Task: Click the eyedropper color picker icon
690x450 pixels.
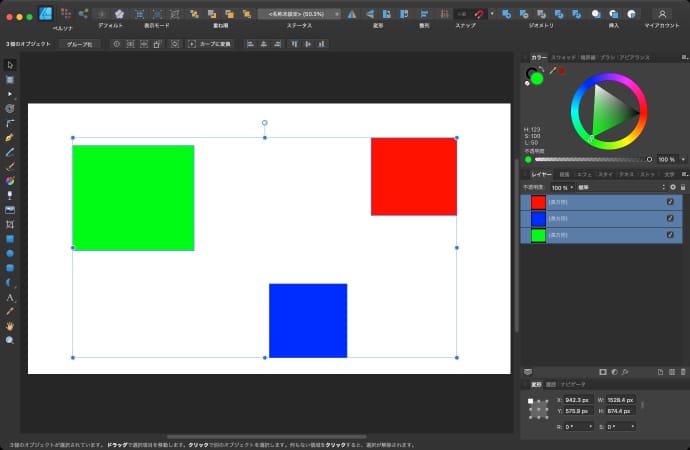Action: [x=552, y=71]
